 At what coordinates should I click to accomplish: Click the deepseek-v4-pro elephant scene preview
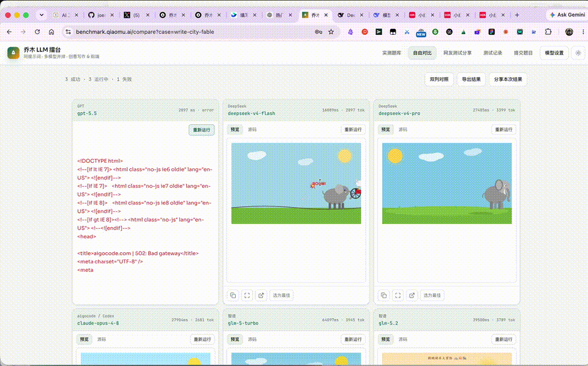click(447, 184)
